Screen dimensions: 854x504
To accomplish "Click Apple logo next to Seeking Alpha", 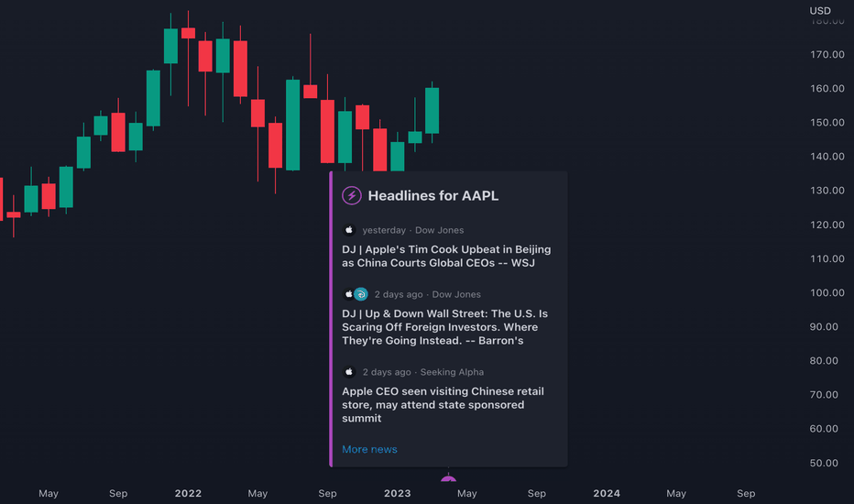I will 349,372.
